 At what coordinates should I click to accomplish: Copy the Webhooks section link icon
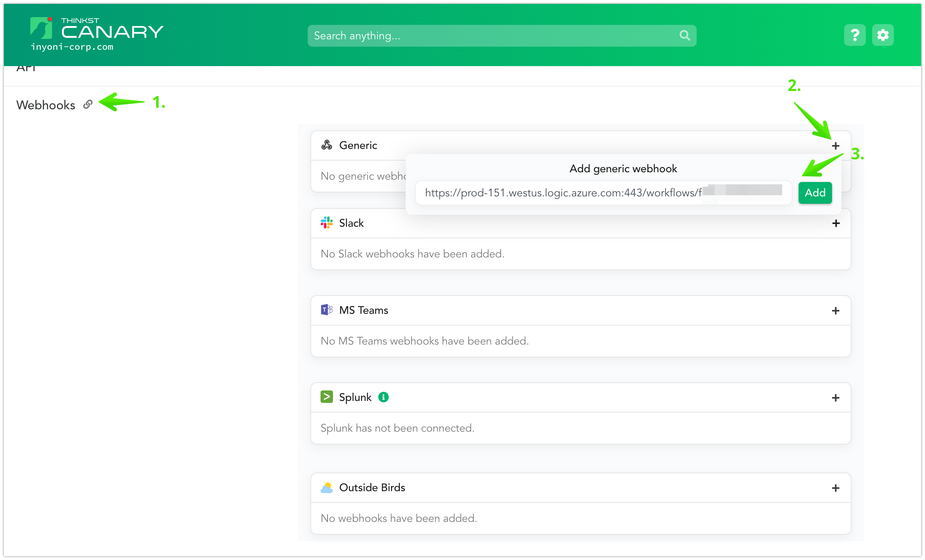88,104
